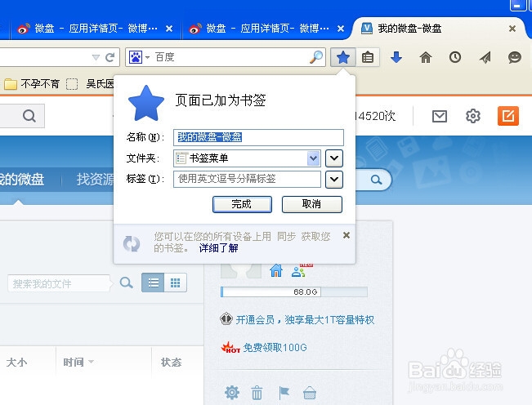Click the basket icon at bottom
The image size is (532, 405).
(x=310, y=393)
